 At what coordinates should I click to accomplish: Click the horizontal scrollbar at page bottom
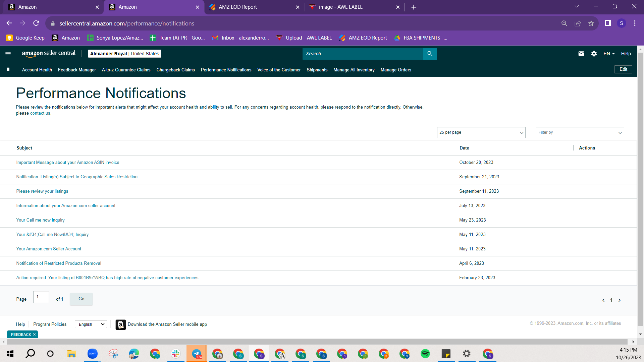point(317,342)
